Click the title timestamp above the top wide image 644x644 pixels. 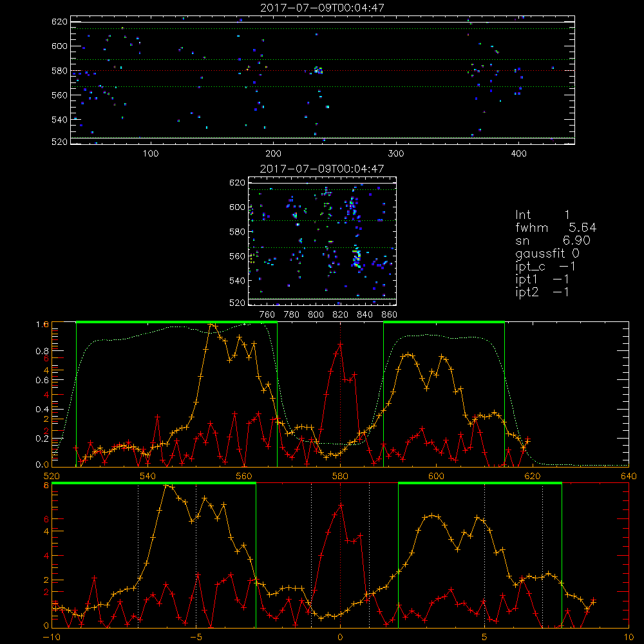(323, 8)
